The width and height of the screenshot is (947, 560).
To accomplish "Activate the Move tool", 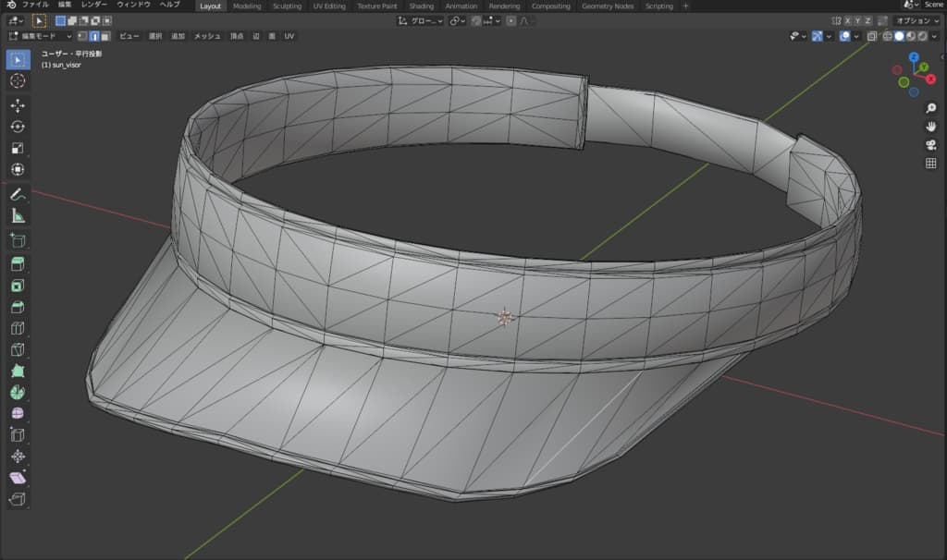I will (18, 105).
